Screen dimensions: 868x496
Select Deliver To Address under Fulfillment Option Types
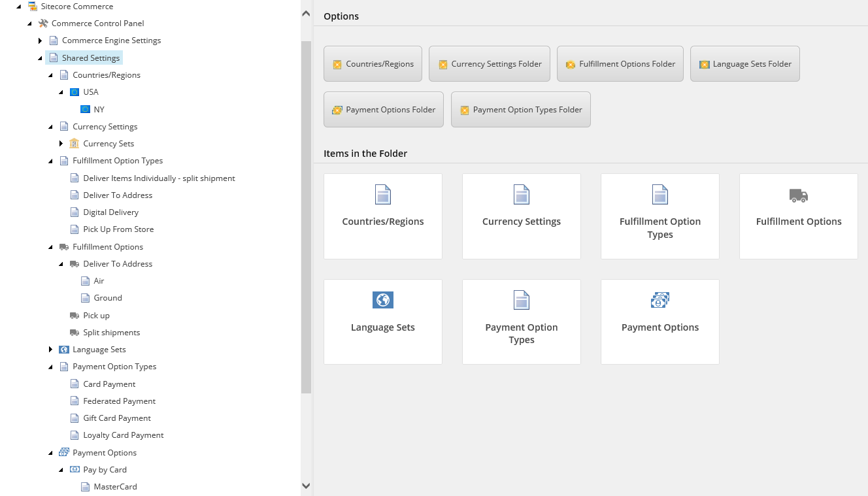(118, 195)
